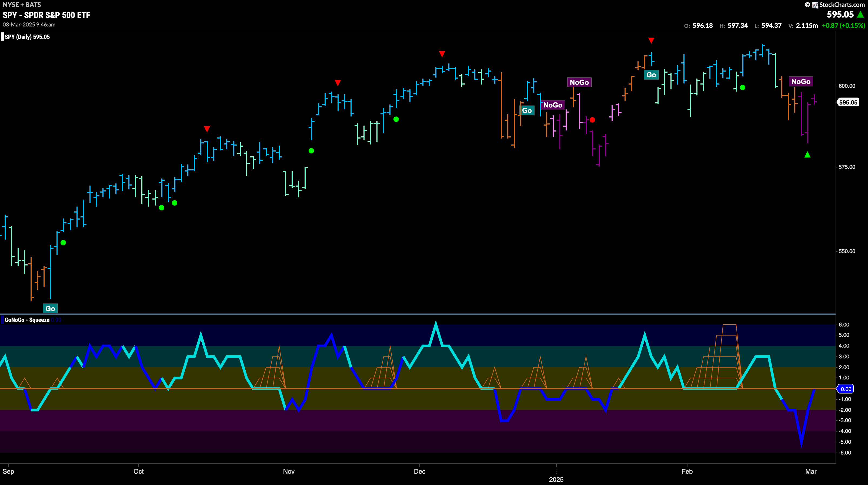Click the green dot in mid-February

pos(743,87)
